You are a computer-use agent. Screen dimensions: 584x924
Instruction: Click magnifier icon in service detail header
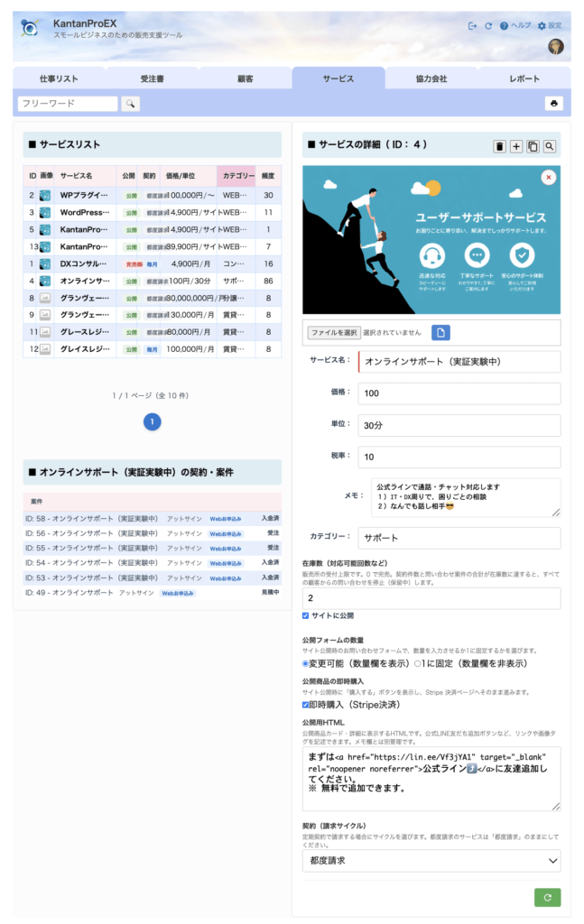tap(549, 146)
